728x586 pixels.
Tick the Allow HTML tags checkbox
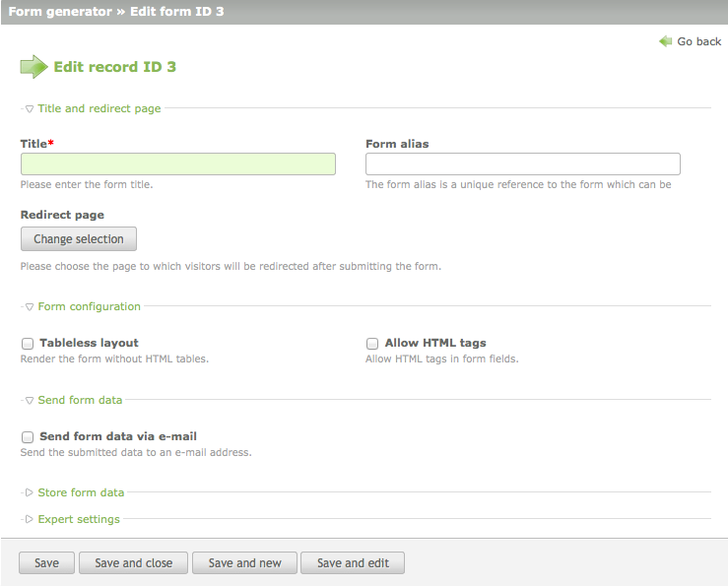pos(372,344)
